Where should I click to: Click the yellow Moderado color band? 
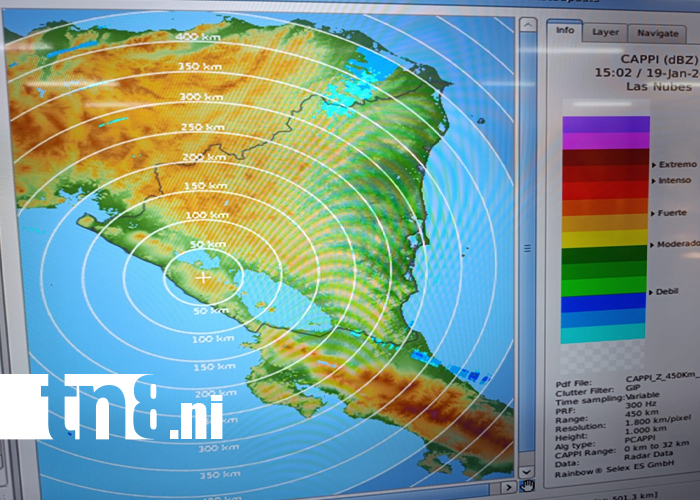coord(604,239)
